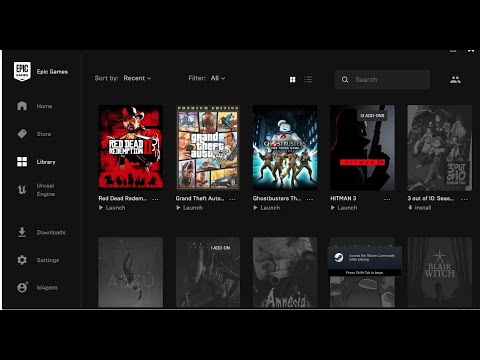
Task: Click the Downloads menu label
Action: pos(51,232)
